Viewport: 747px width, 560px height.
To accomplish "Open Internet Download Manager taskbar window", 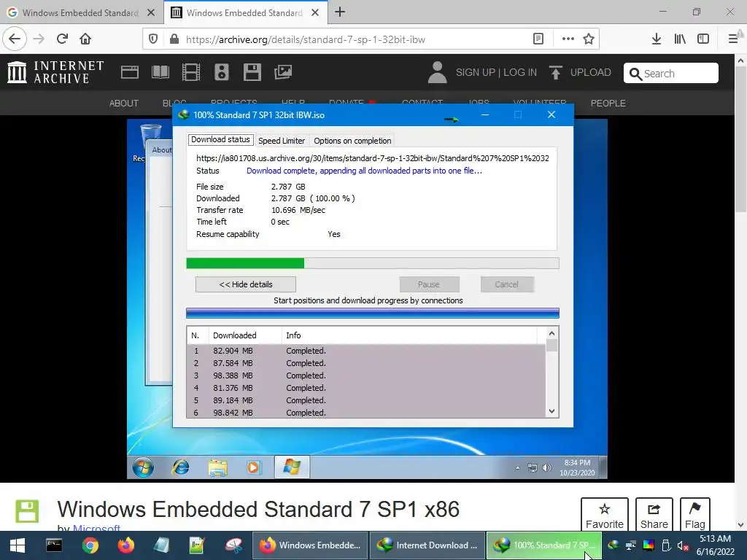I will pyautogui.click(x=426, y=545).
